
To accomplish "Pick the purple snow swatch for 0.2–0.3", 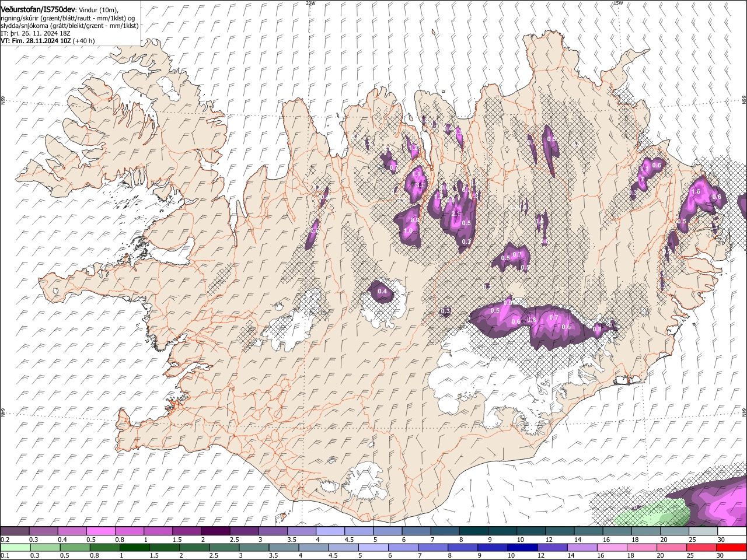I will click(15, 531).
